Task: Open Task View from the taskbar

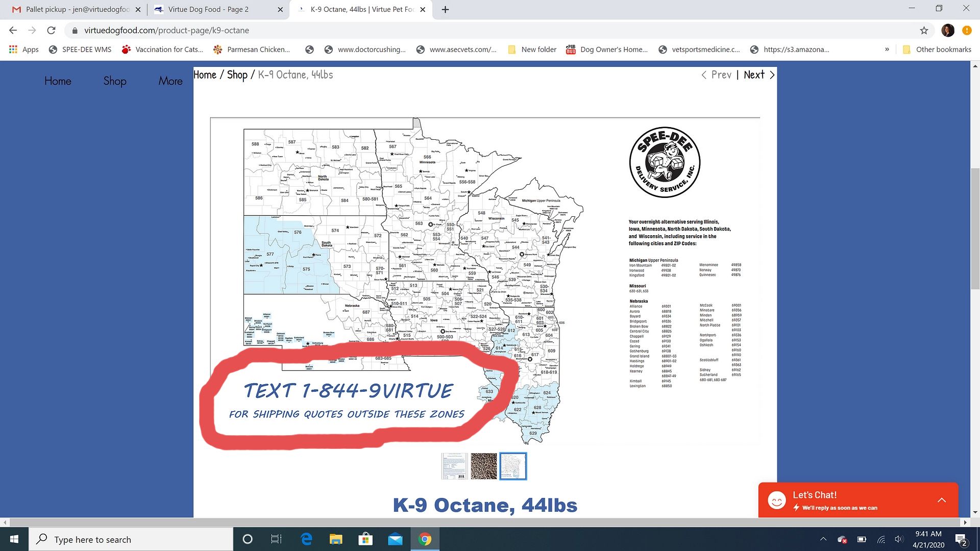Action: [x=276, y=539]
